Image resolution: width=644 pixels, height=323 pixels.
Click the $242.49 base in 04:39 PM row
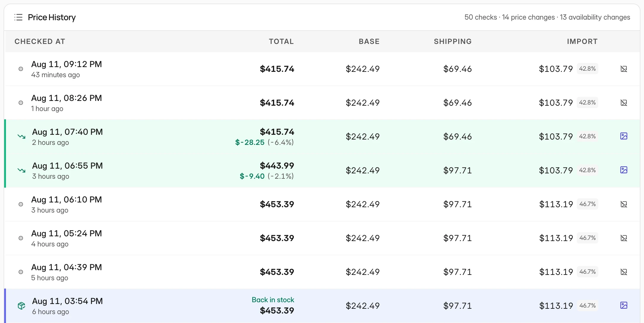[x=363, y=272]
